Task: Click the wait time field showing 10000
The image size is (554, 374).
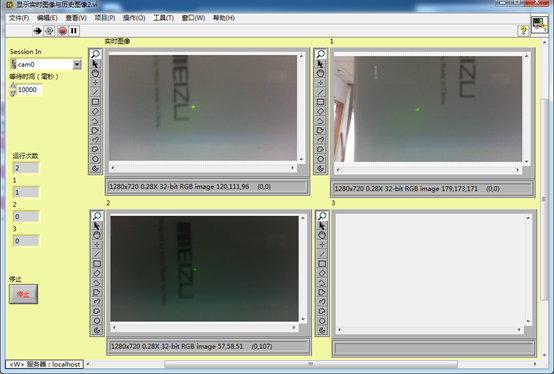Action: coord(29,90)
